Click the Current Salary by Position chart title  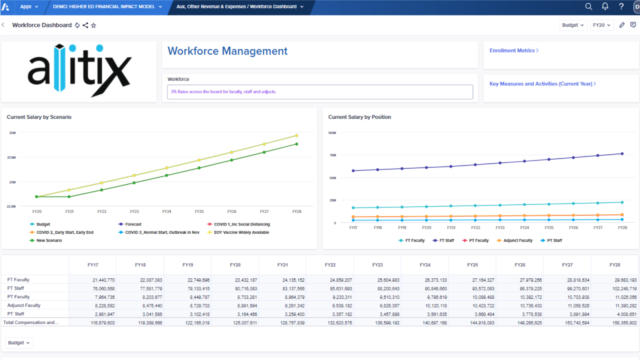[360, 117]
